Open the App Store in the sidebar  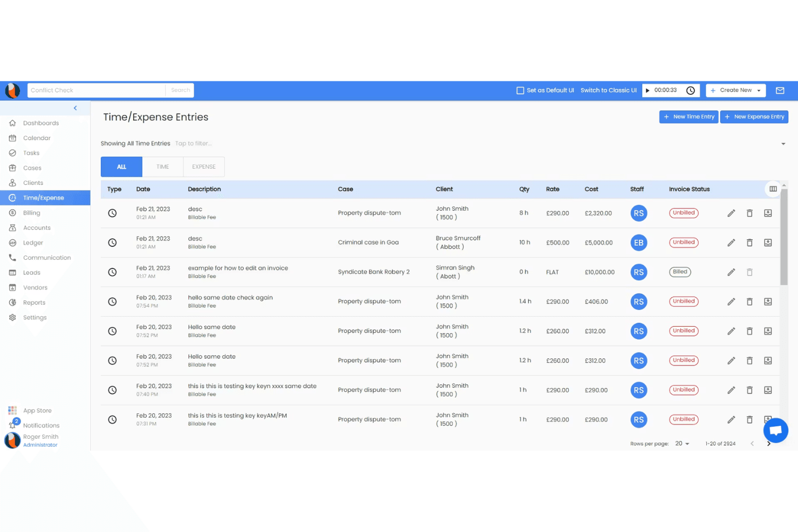(x=37, y=411)
